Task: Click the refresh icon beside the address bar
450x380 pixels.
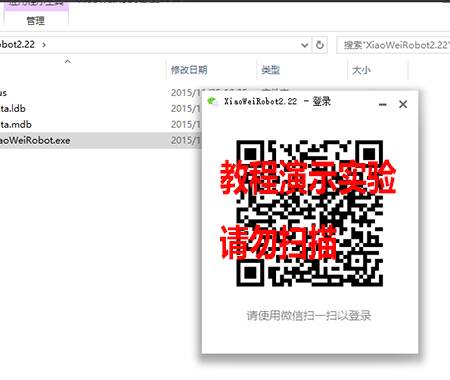Action: pyautogui.click(x=319, y=45)
